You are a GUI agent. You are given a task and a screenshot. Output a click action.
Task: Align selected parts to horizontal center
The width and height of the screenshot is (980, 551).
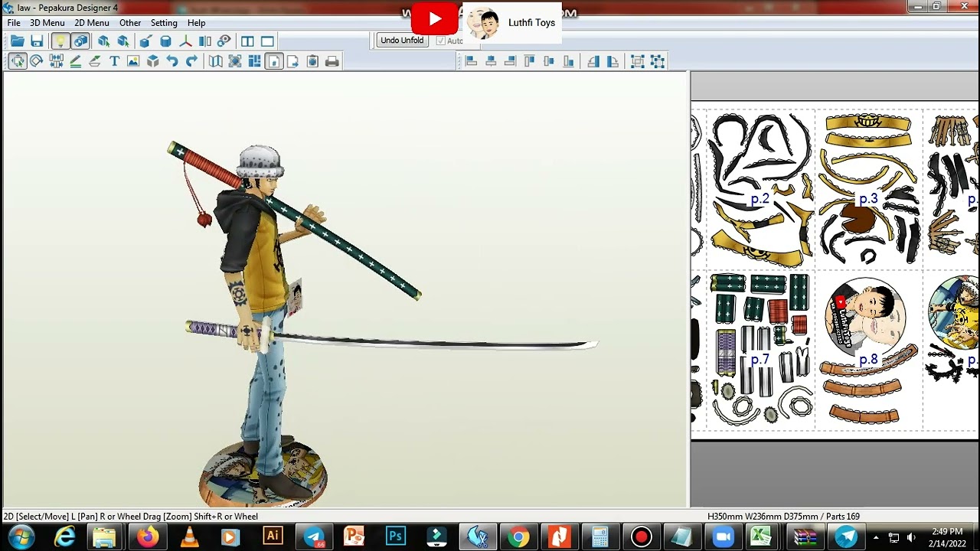pos(491,61)
